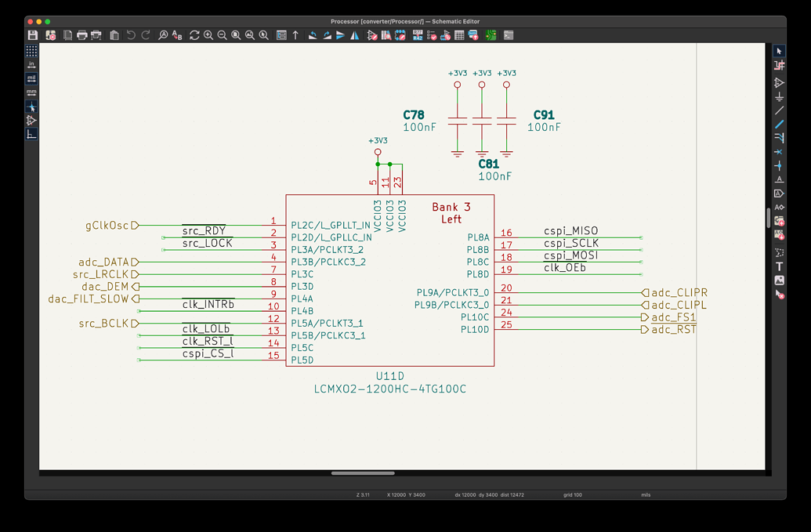Open the scripting console
Viewport: 811px width, 532px height.
tap(509, 35)
